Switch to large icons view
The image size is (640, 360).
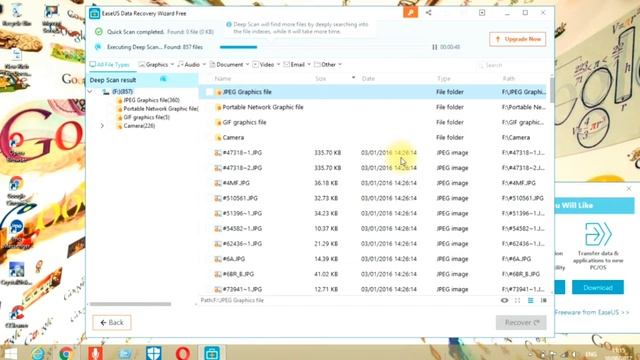click(518, 300)
